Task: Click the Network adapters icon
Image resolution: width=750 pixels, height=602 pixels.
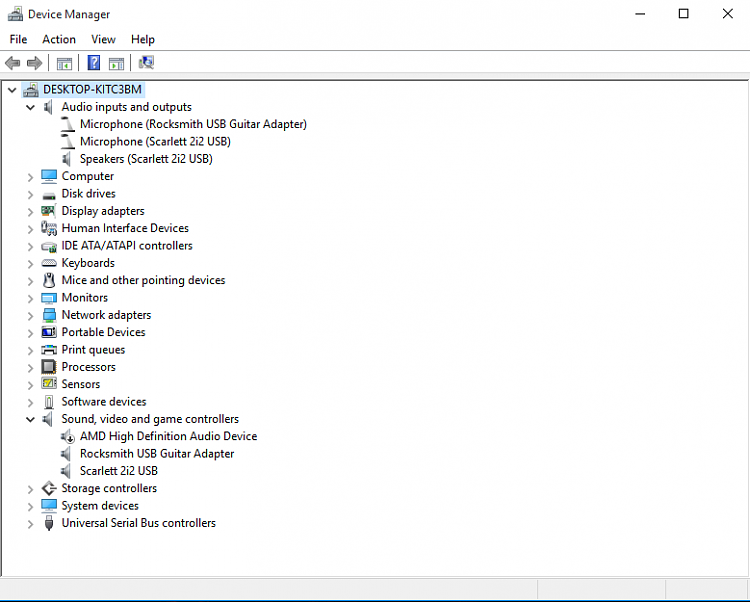Action: point(49,315)
